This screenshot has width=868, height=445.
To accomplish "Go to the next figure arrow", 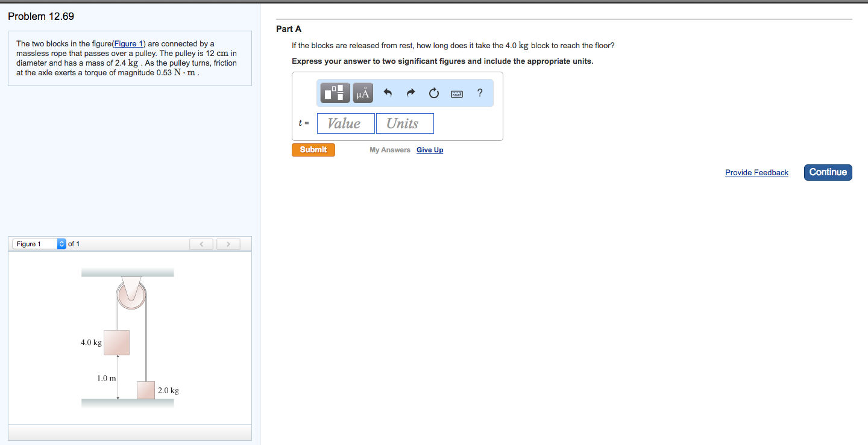I will point(228,244).
